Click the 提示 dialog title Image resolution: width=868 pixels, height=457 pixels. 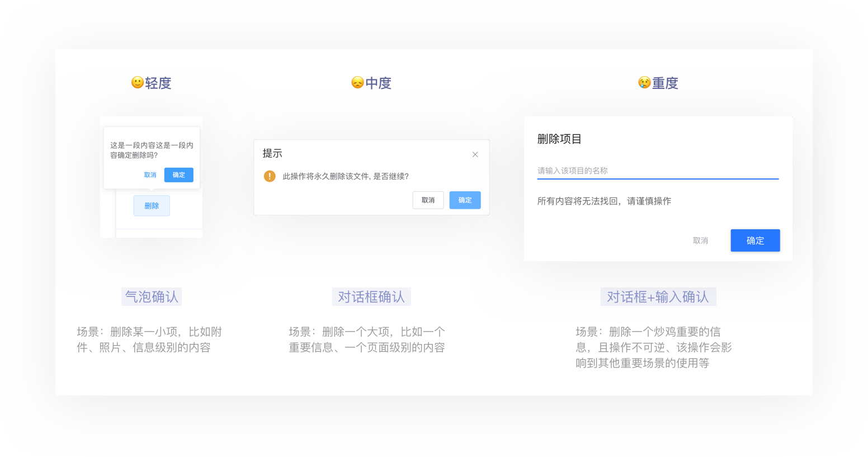[272, 153]
